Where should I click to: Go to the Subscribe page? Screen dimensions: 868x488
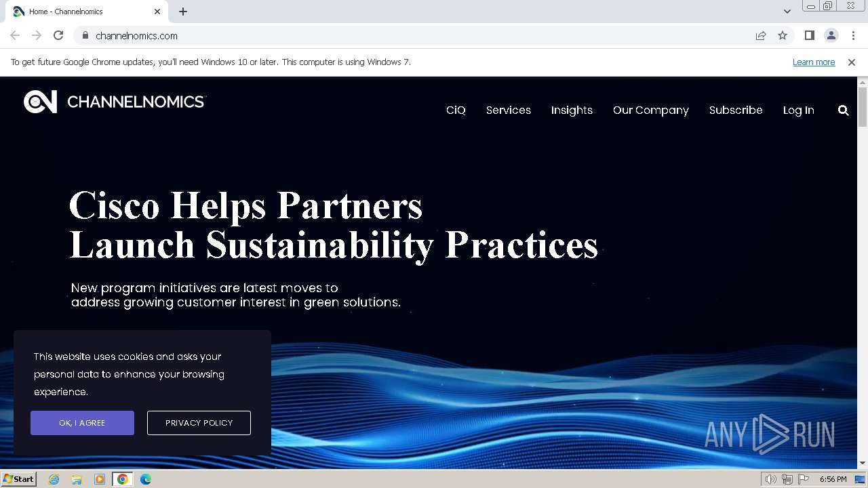point(736,110)
